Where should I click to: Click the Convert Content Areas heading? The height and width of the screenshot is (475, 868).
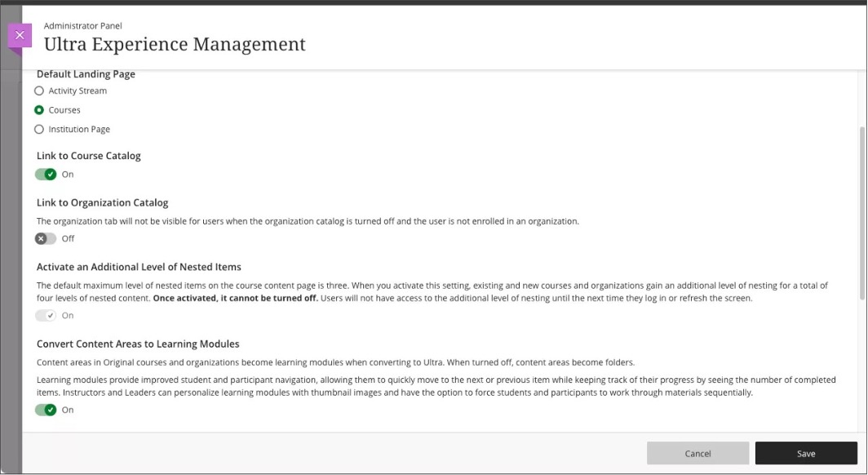pos(137,344)
